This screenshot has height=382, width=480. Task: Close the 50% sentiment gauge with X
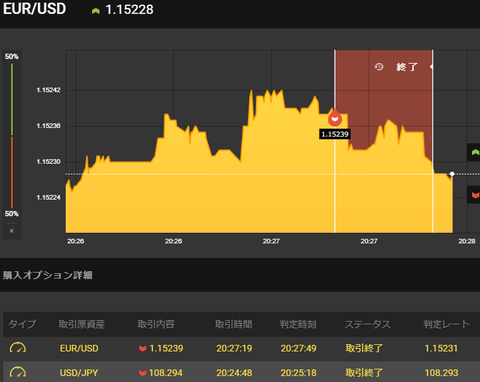12,231
